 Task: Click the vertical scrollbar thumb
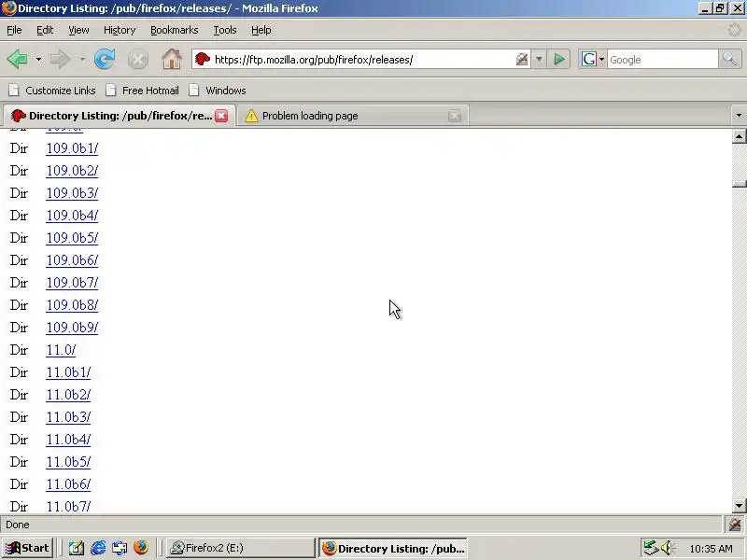coord(739,184)
